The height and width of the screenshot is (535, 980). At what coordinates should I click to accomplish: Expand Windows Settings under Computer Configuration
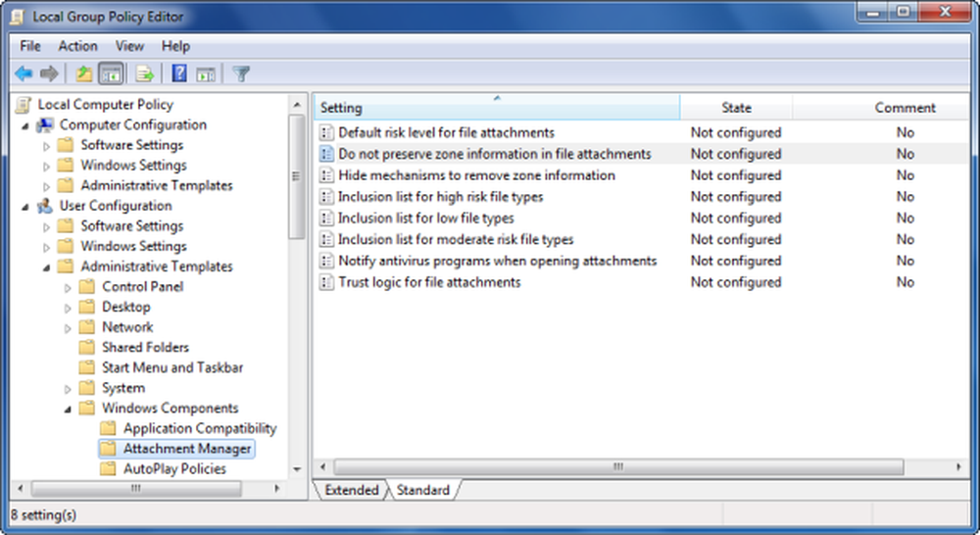46,167
